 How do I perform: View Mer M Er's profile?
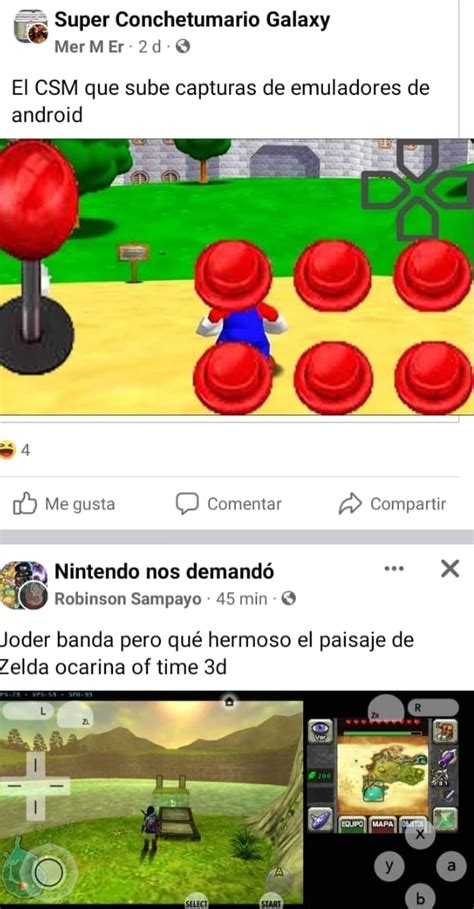tap(89, 47)
